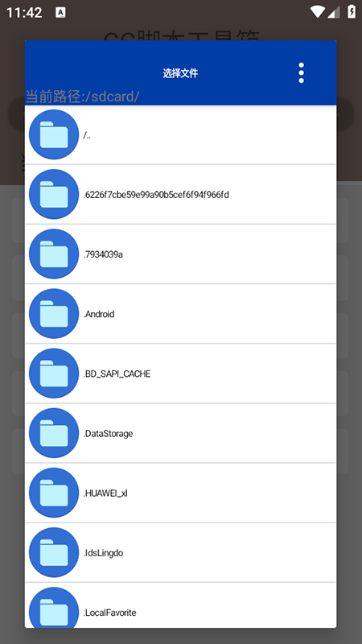Screen dimensions: 362x644
Task: Click the .HUAWEI_xl folder icon
Action: pos(54,493)
